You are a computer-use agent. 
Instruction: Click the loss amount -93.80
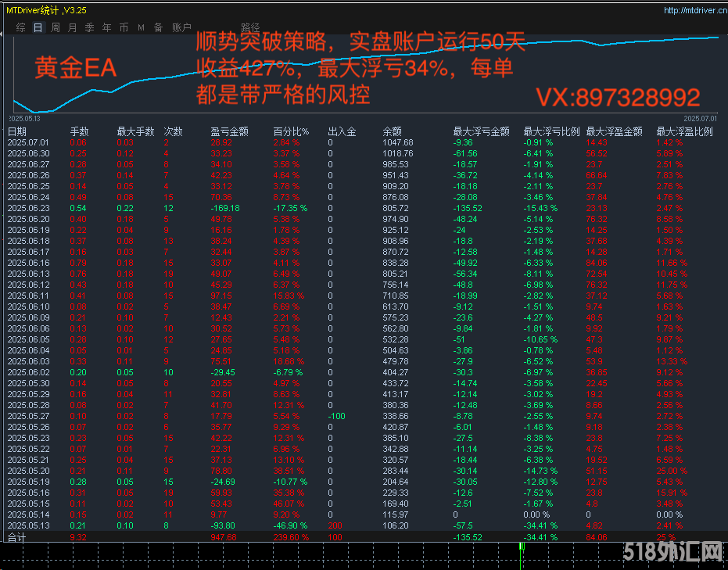click(x=223, y=526)
